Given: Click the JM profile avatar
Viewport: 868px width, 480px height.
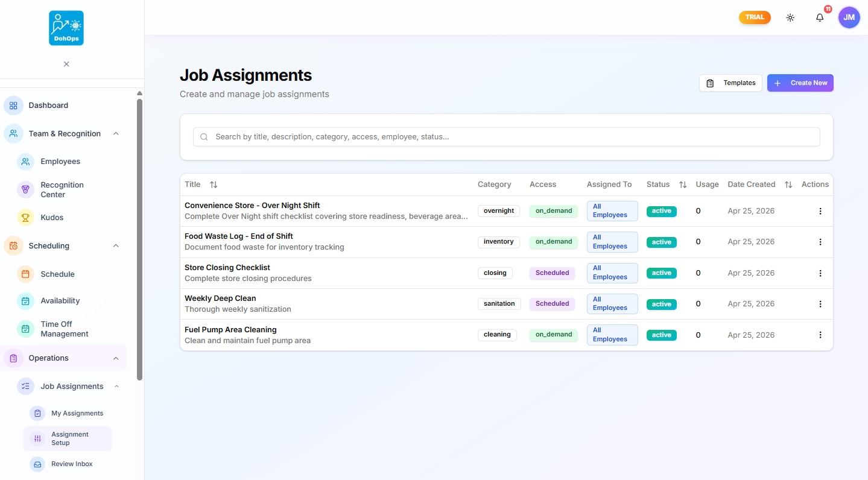Looking at the screenshot, I should pos(849,17).
